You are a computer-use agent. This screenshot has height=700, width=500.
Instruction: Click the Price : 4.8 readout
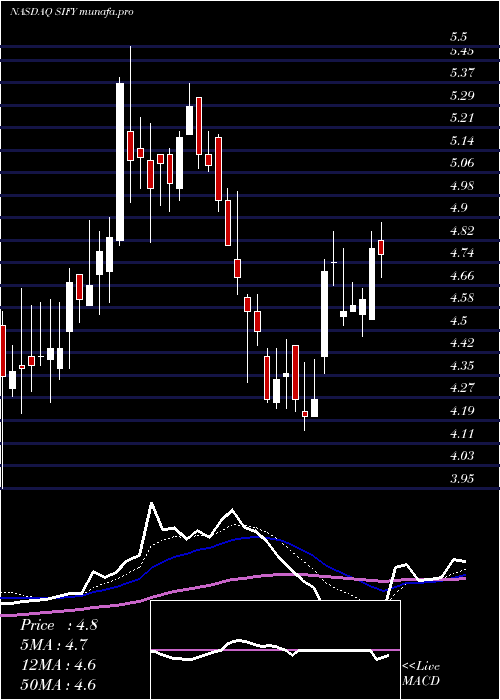click(x=58, y=625)
